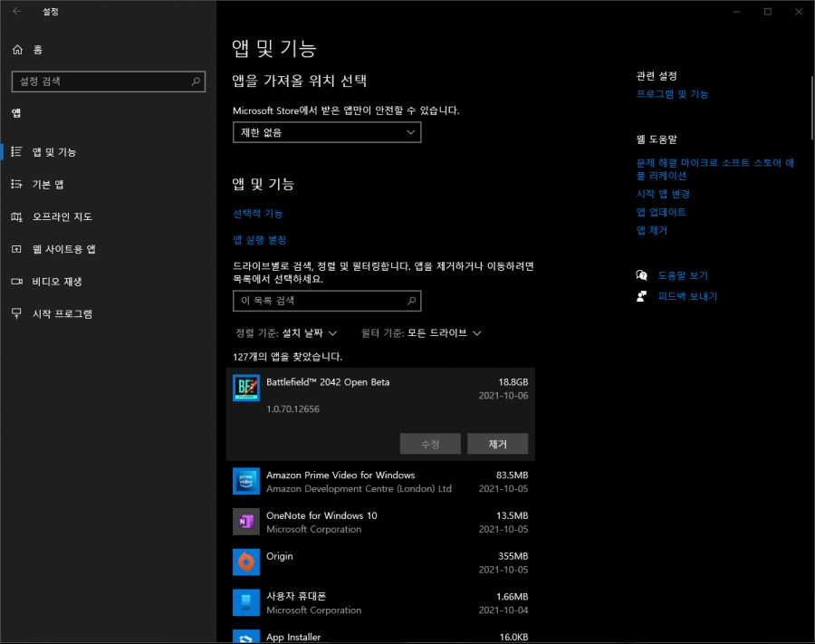This screenshot has width=815, height=644.
Task: Click the 도움말 보기 help icon
Action: coord(642,275)
